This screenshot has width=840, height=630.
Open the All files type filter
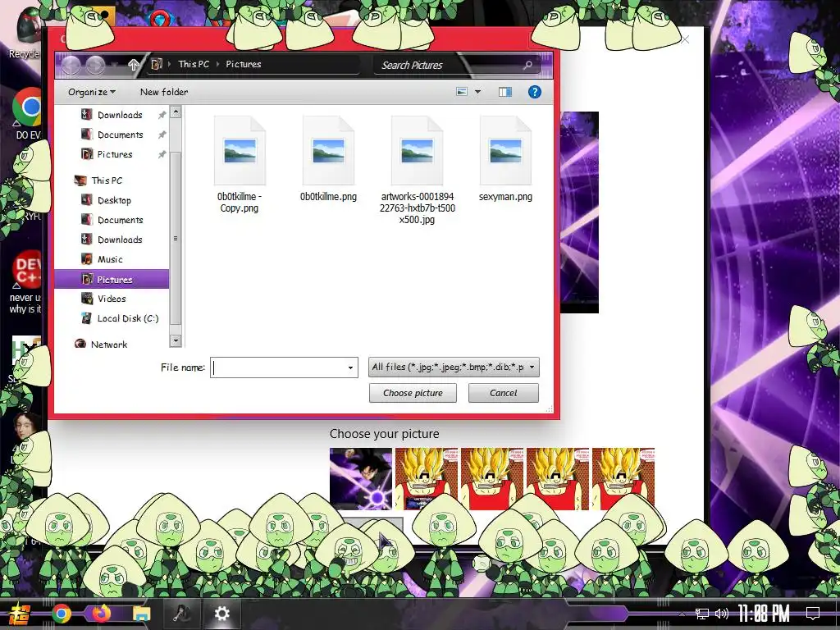point(454,367)
